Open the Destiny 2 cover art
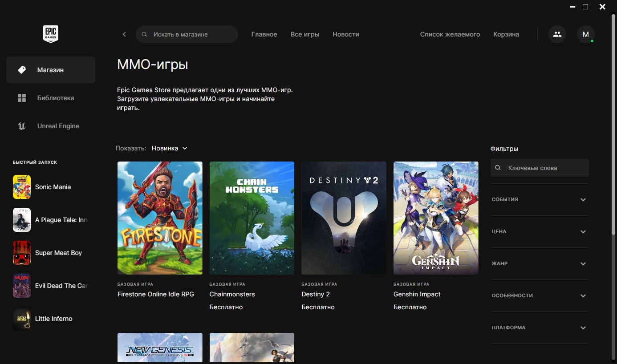 coord(344,218)
